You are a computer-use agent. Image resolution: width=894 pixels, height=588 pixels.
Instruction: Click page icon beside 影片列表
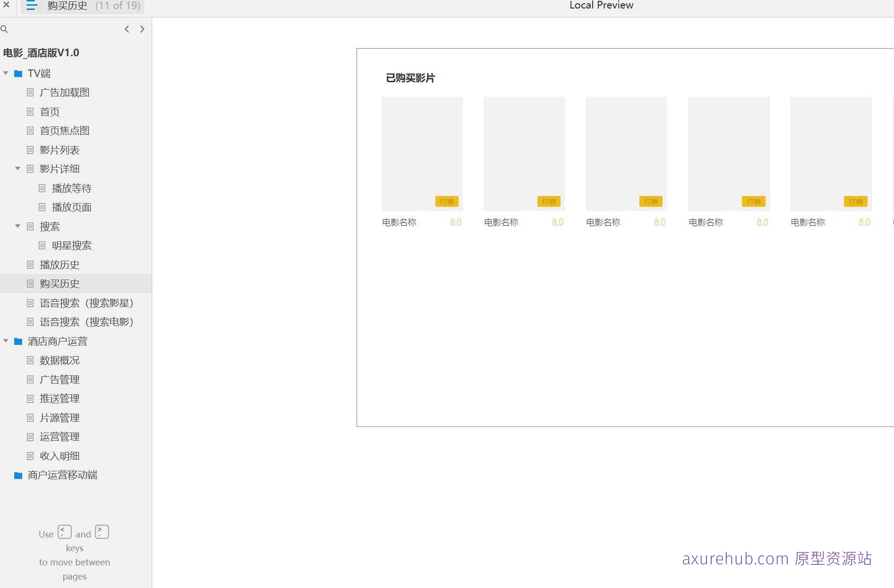coord(30,150)
